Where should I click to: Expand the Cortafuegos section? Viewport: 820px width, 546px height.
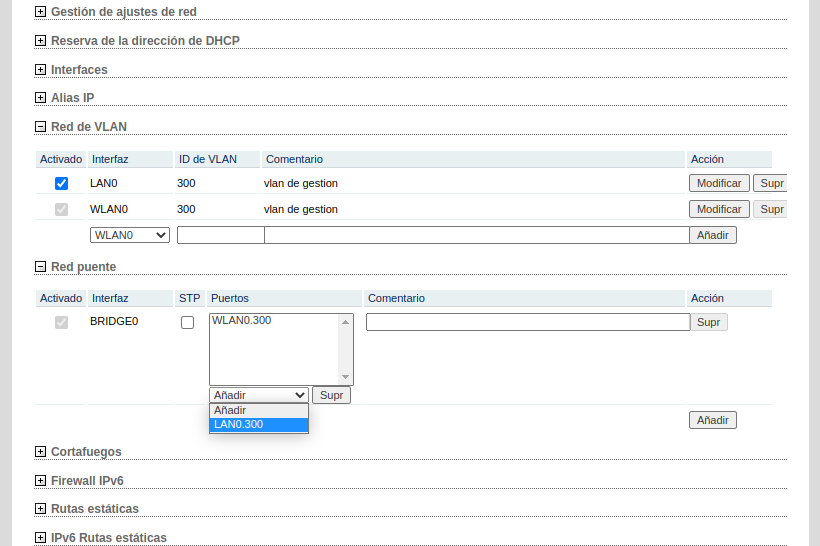point(40,452)
